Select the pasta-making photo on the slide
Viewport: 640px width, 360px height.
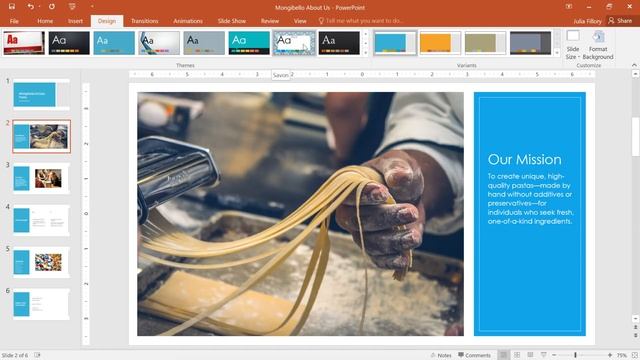[300, 214]
